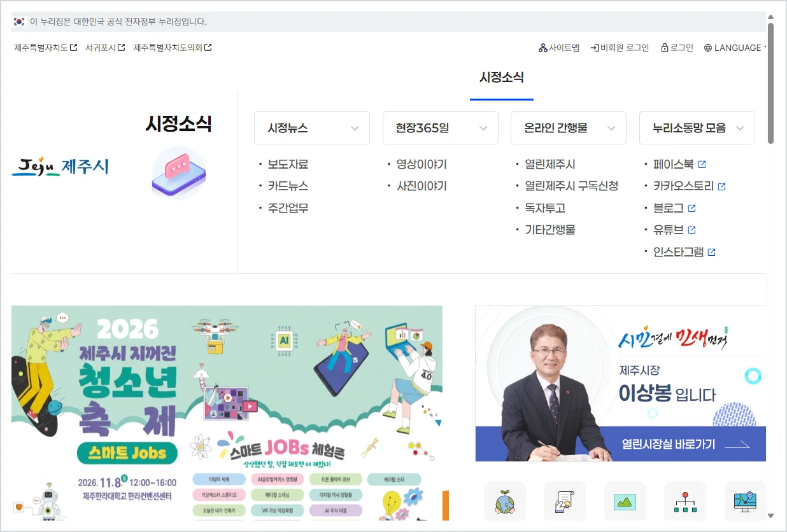Click the certificate document quick icon

point(565,501)
